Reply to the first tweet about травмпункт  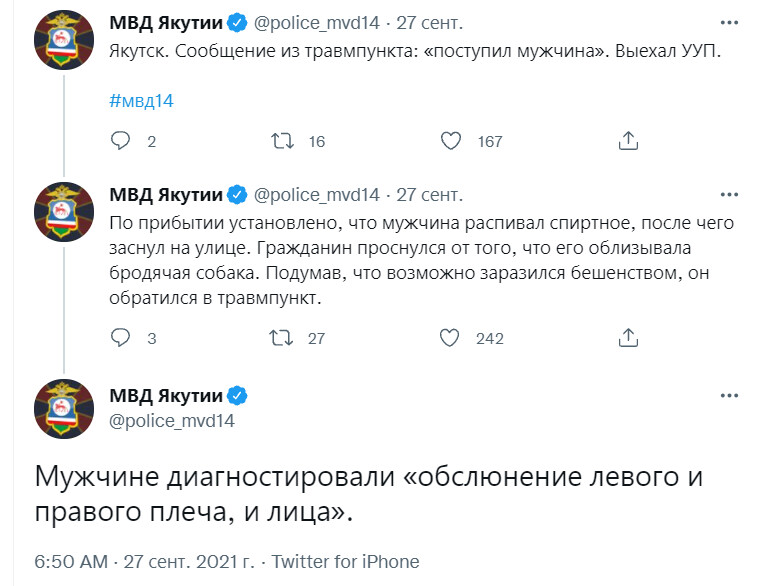[121, 141]
